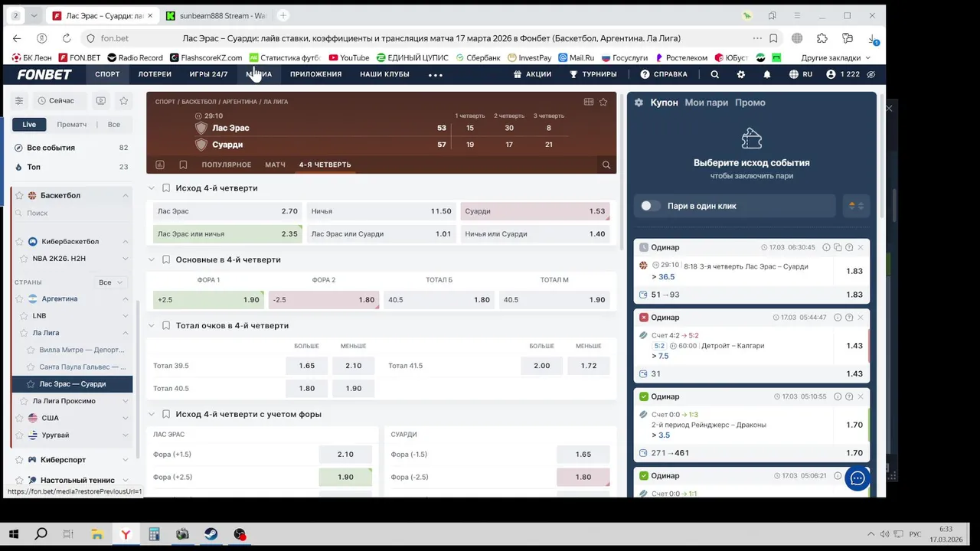
Task: Open the АКЦИИ promotions link
Action: pos(533,74)
